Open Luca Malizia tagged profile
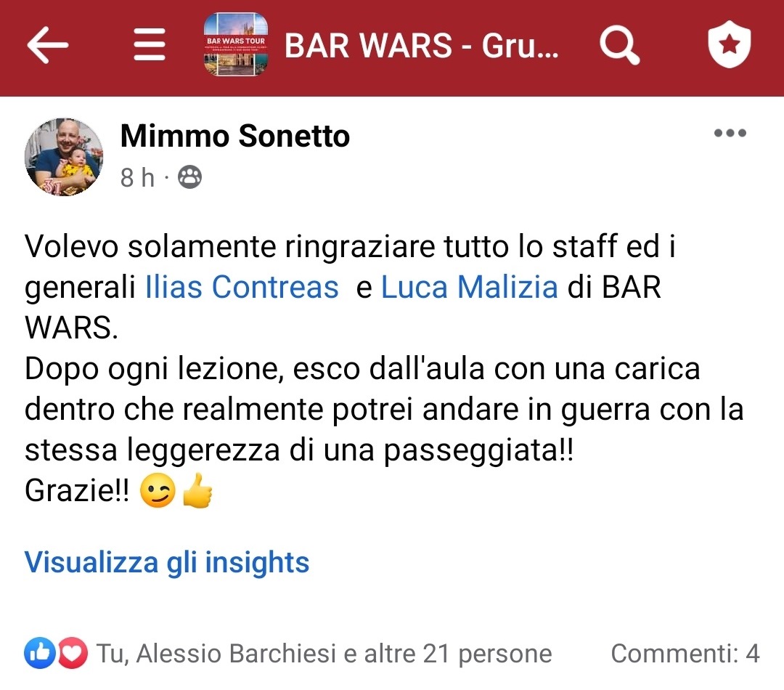 pos(470,287)
